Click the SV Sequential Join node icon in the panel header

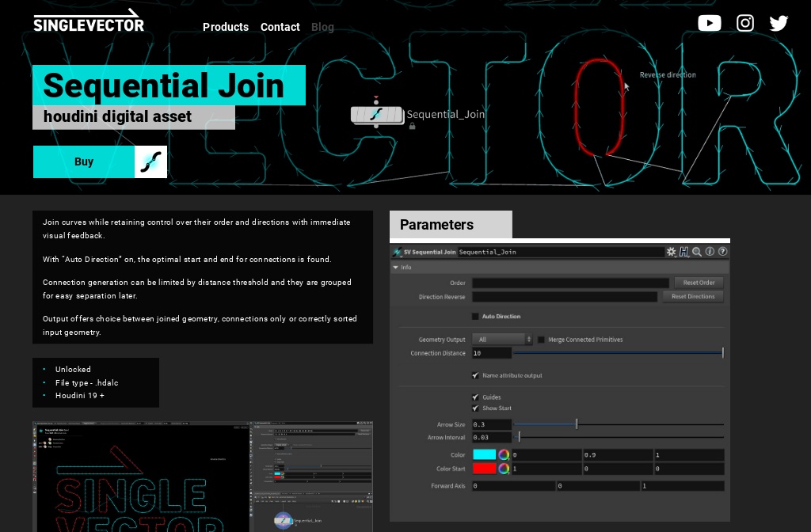tap(397, 252)
